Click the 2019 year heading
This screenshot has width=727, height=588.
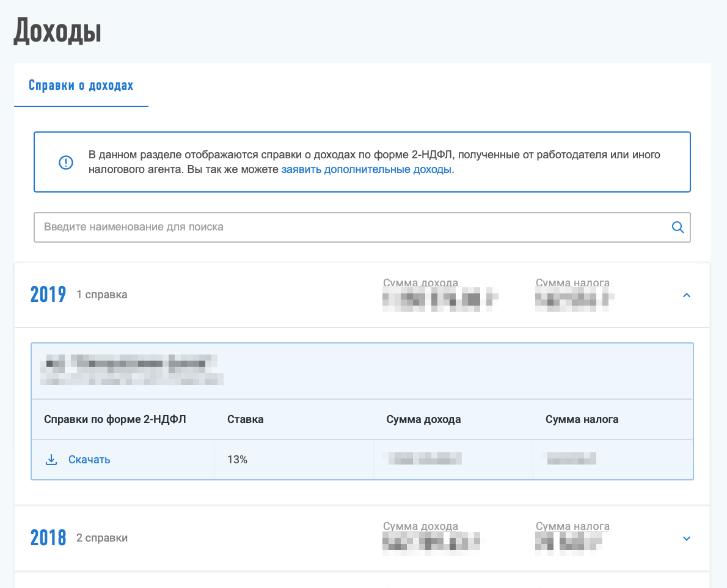[48, 295]
